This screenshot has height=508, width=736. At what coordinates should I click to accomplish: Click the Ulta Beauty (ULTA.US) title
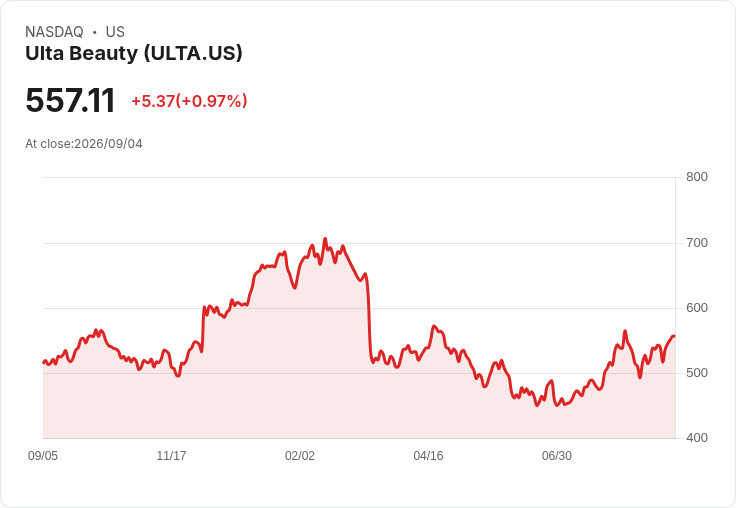coord(134,54)
